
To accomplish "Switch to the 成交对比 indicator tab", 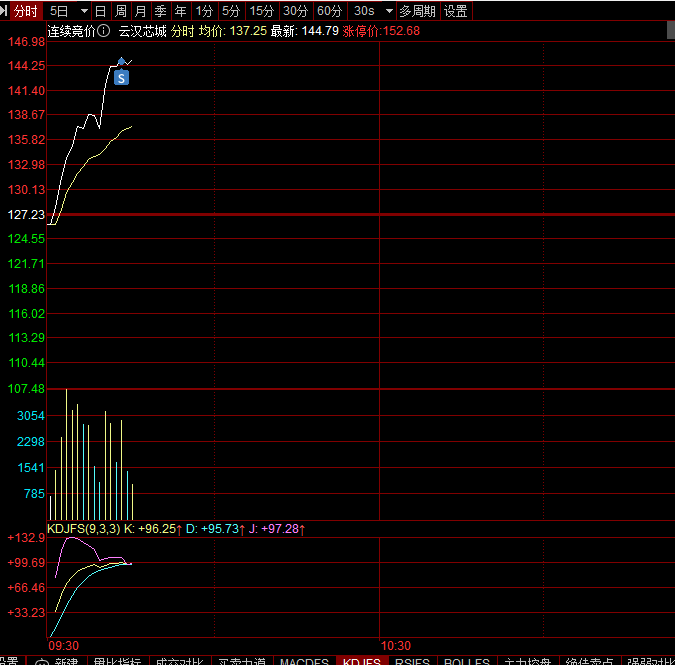I will point(180,661).
